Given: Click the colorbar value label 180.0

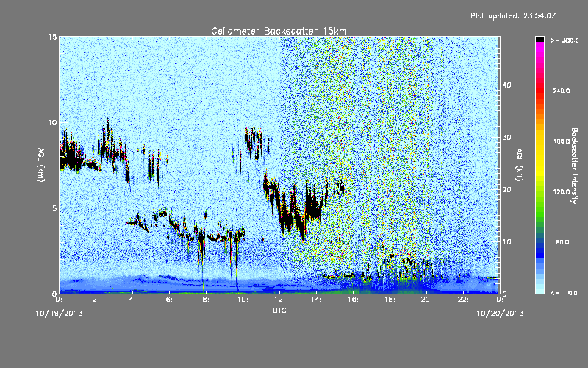Looking at the screenshot, I should [561, 141].
